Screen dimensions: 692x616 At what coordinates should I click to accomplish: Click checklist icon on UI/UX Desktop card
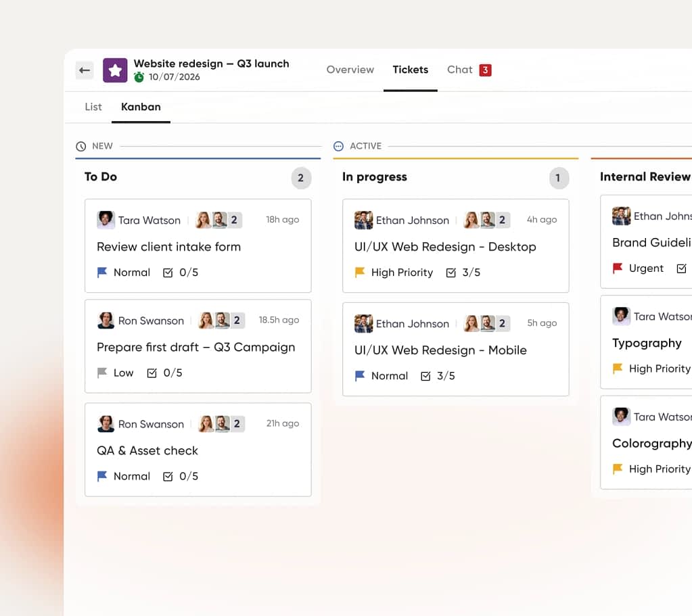point(451,273)
